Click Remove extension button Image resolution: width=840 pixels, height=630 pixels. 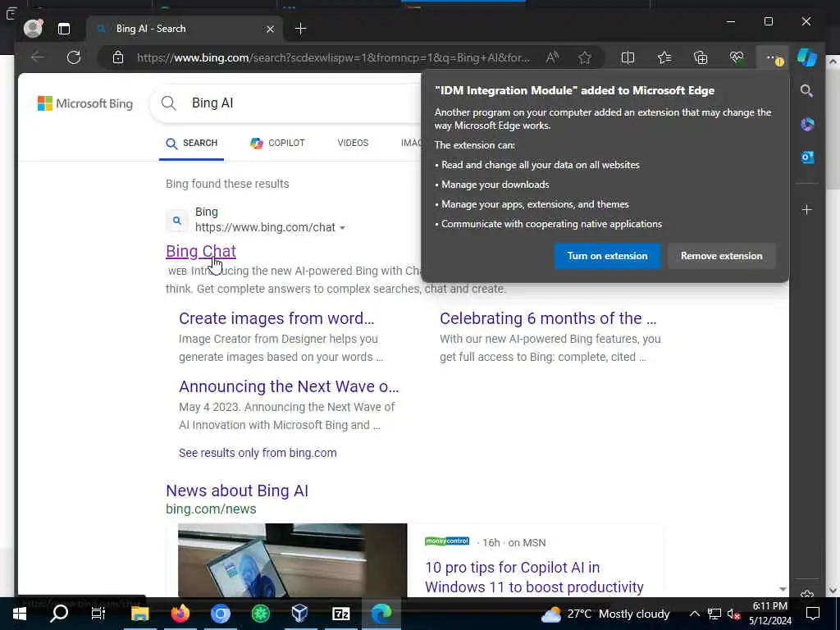point(721,256)
